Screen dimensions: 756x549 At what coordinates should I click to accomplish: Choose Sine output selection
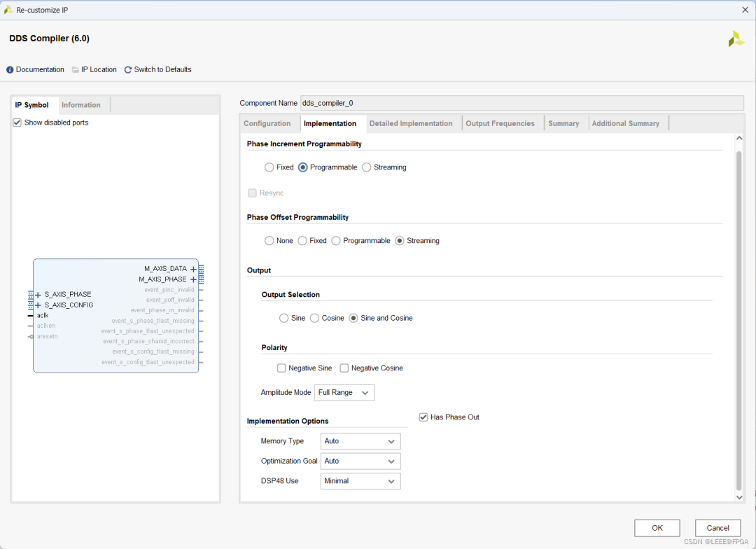pos(284,319)
